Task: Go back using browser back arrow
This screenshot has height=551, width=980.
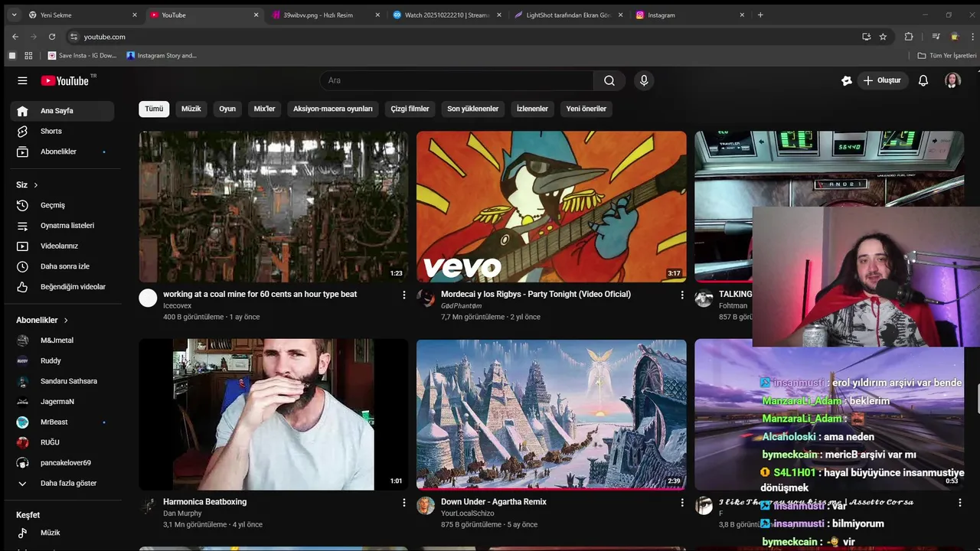Action: (15, 37)
